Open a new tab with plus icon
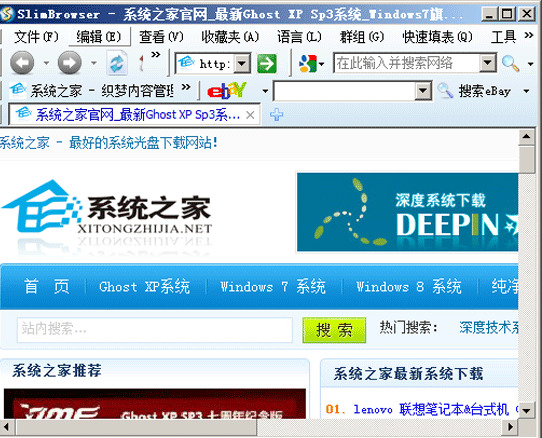This screenshot has width=542, height=438. pos(277,114)
